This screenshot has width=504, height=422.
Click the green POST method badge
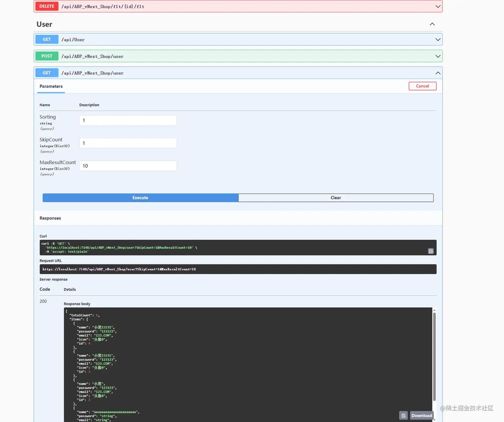(47, 56)
